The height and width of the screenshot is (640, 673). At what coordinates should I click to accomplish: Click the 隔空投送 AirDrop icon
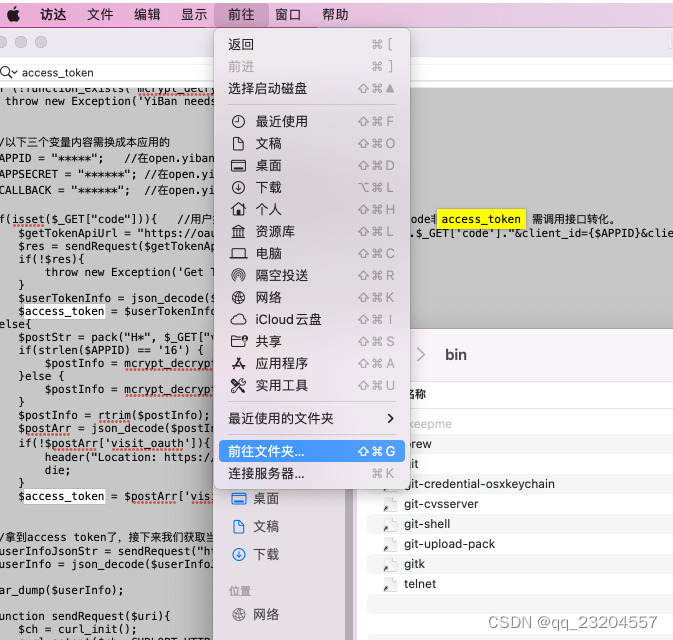239,276
